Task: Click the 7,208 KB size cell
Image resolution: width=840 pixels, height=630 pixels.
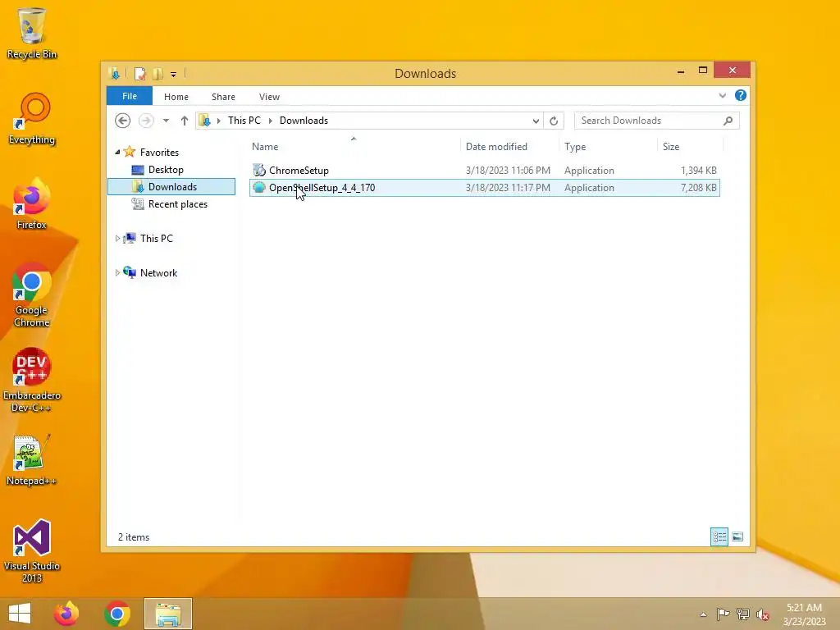Action: click(699, 188)
